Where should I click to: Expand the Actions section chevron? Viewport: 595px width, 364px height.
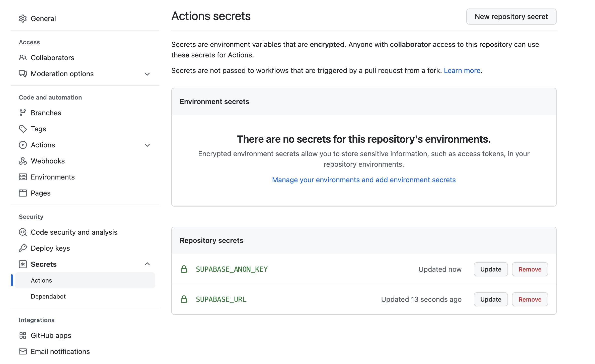click(x=147, y=145)
